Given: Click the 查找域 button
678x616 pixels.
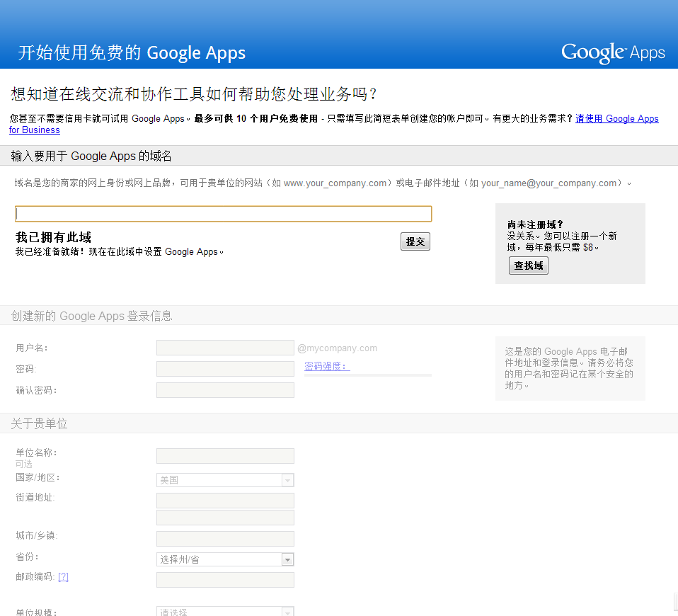Looking at the screenshot, I should 529,266.
